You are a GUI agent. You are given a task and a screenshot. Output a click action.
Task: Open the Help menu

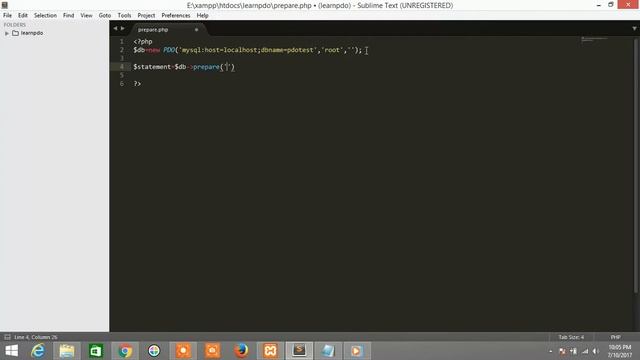click(x=202, y=16)
